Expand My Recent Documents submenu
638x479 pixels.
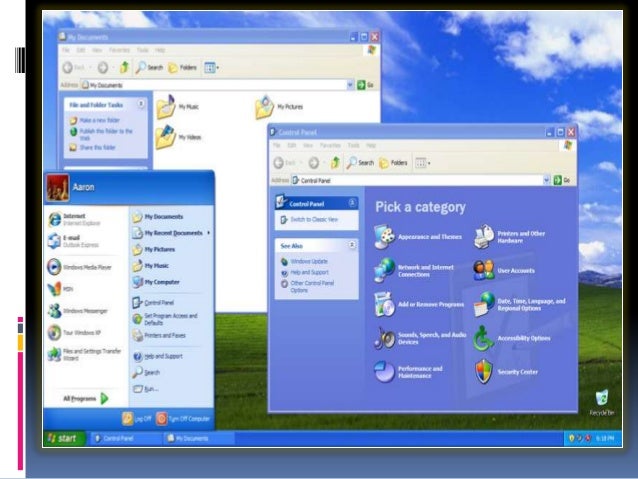(171, 233)
